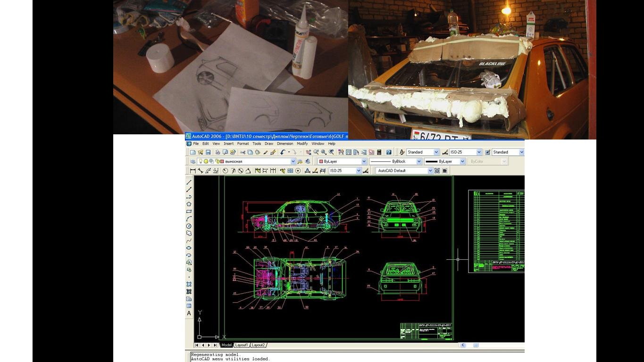644x362 pixels.
Task: Select the Rectangle draw tool
Action: tap(189, 212)
